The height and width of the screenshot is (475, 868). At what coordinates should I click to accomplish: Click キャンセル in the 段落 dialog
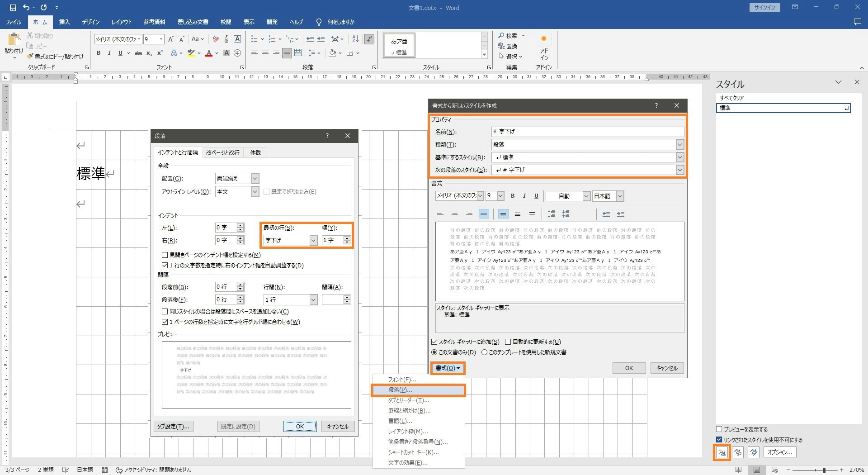click(x=338, y=427)
